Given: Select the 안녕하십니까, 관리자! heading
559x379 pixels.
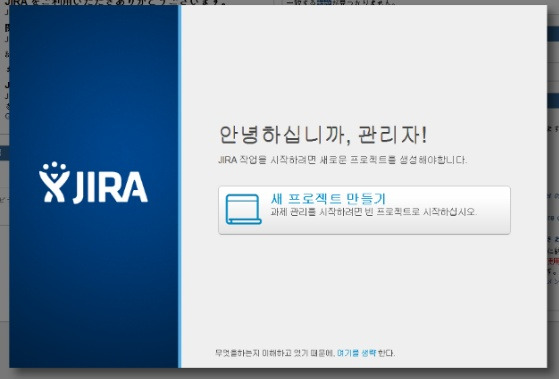Looking at the screenshot, I should [x=323, y=135].
